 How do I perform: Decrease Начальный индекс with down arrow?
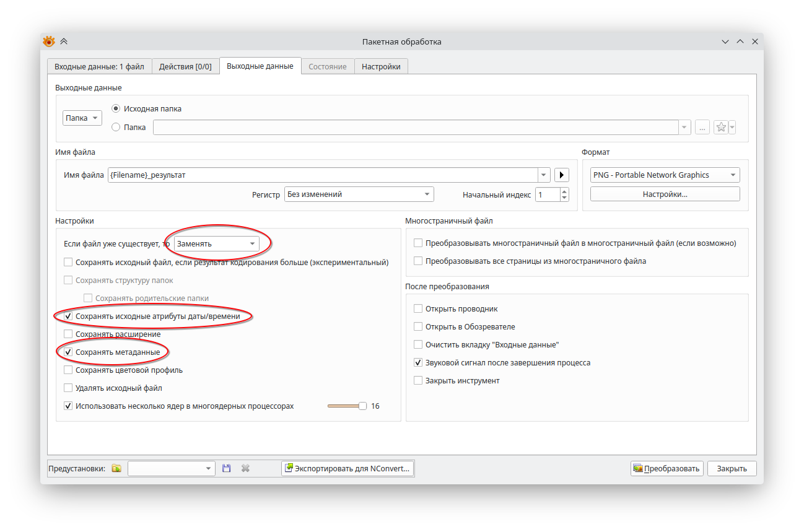pos(564,198)
